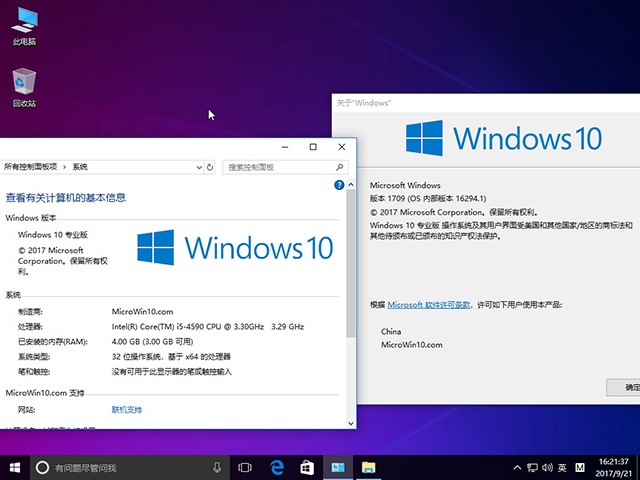Viewport: 640px width, 480px height.
Task: Click the Cortana search box
Action: 129,467
